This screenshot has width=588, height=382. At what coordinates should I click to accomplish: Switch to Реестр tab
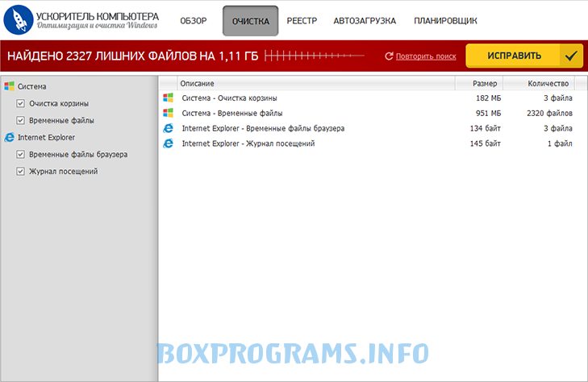pyautogui.click(x=302, y=21)
